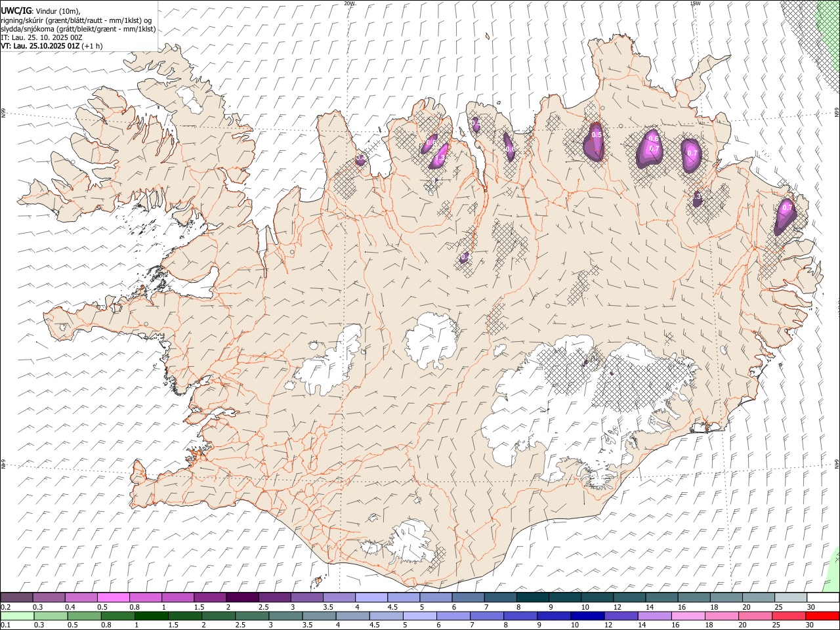Pick the bright pink 0.5 swatch, upper legend row

[x=113, y=598]
